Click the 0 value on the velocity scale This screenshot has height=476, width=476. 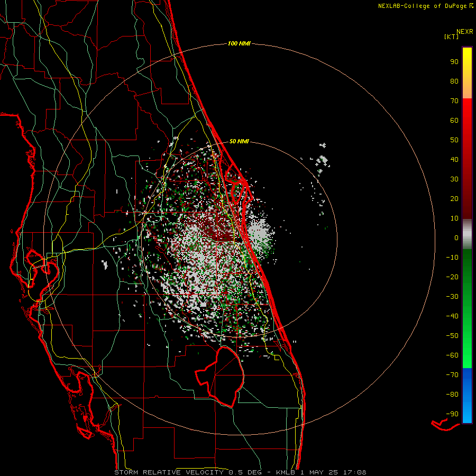(456, 237)
